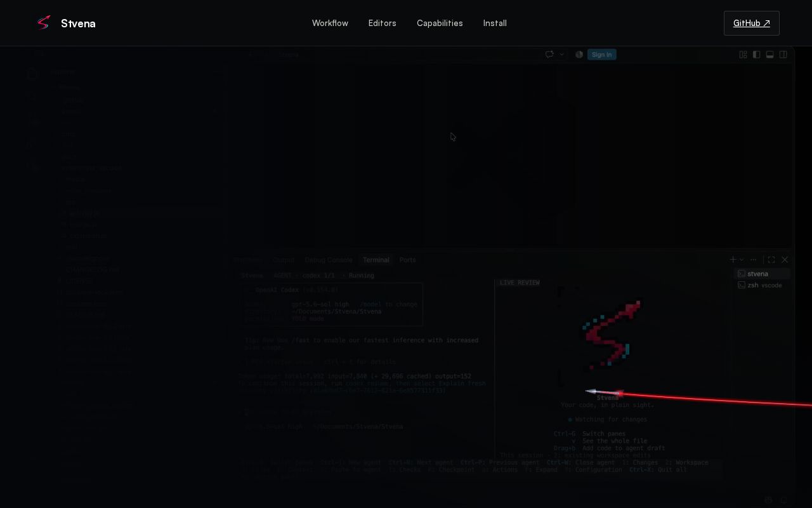Add a new terminal with plus icon
This screenshot has width=812, height=508.
[x=733, y=260]
